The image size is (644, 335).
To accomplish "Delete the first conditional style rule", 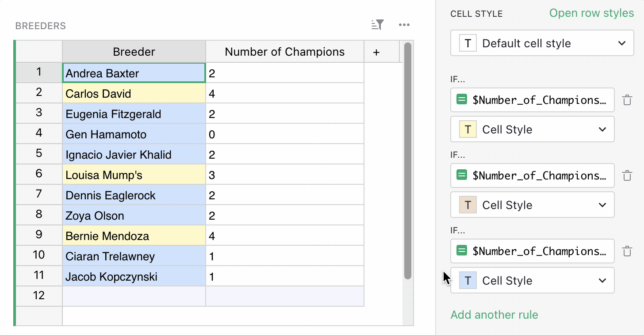I will pos(627,100).
